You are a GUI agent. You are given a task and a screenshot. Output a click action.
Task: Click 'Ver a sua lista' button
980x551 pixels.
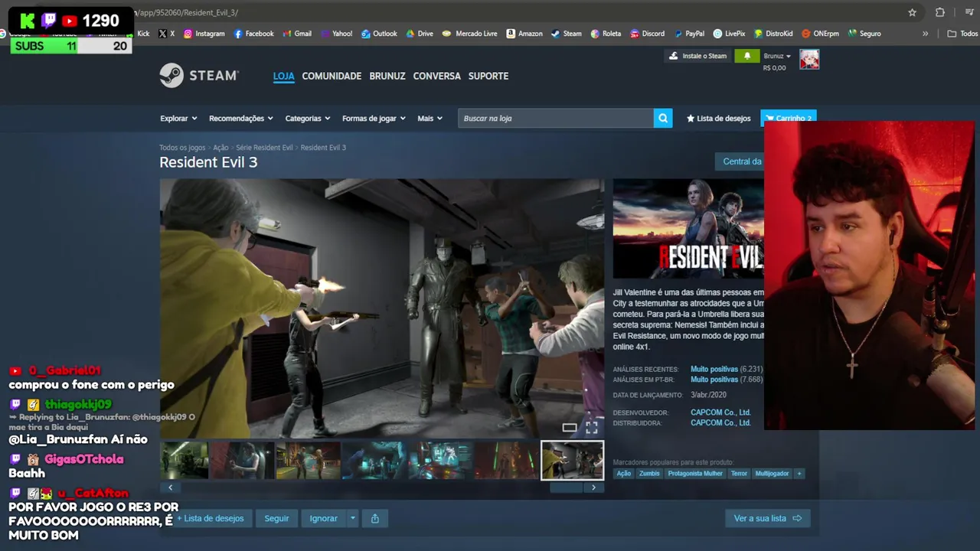coord(767,518)
